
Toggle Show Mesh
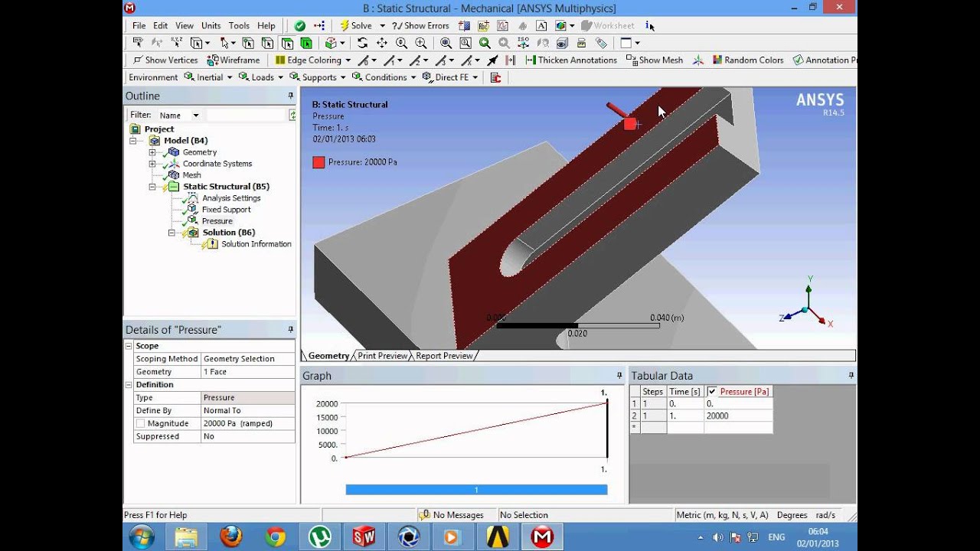tap(655, 60)
